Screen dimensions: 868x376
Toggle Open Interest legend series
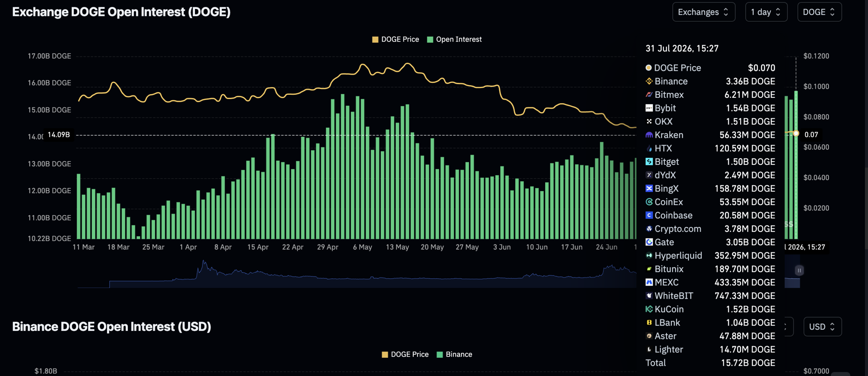(454, 39)
